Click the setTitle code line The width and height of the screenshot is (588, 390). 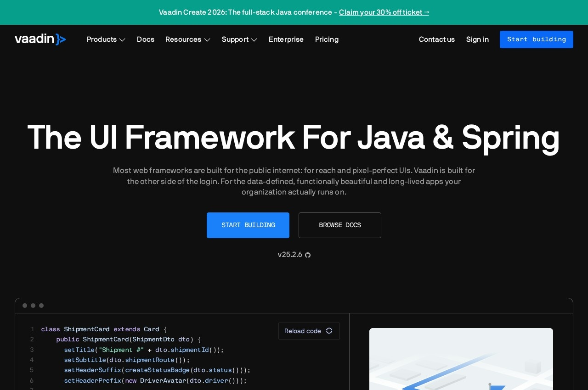tap(144, 350)
